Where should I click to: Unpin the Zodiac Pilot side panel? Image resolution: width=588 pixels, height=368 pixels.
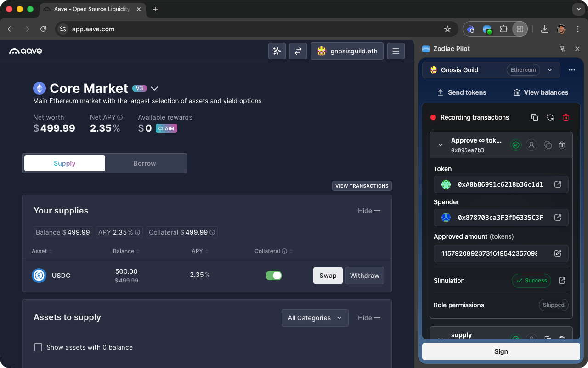(562, 49)
